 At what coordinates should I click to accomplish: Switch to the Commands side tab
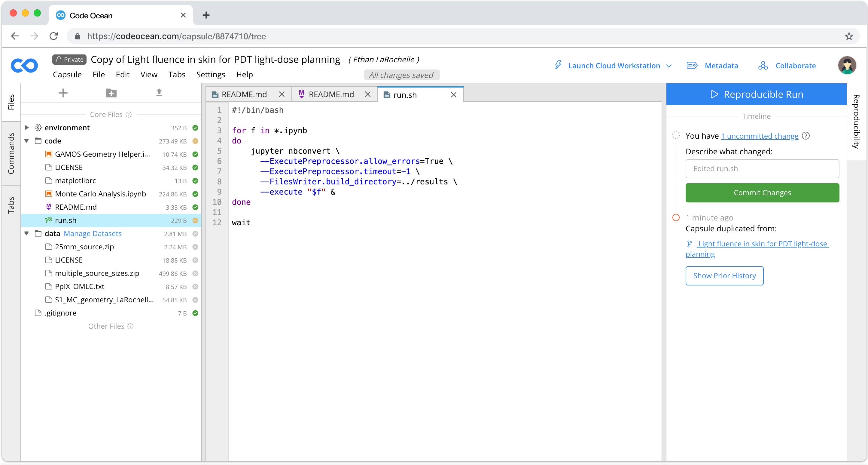pos(11,153)
